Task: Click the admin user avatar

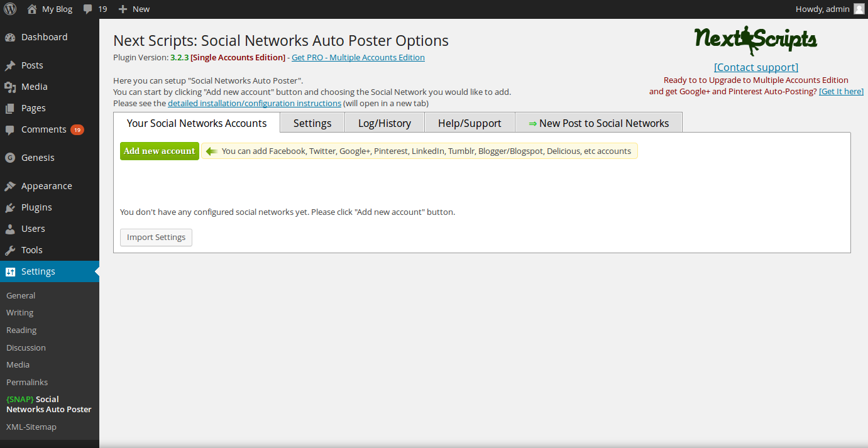Action: (x=859, y=9)
